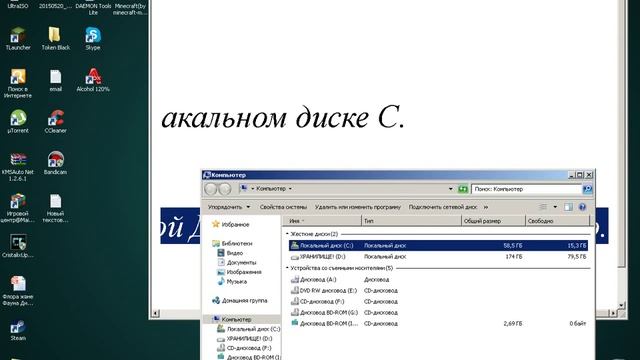640x360 pixels.
Task: Expand the arrow after Компьютер in address bar
Action: [290, 189]
